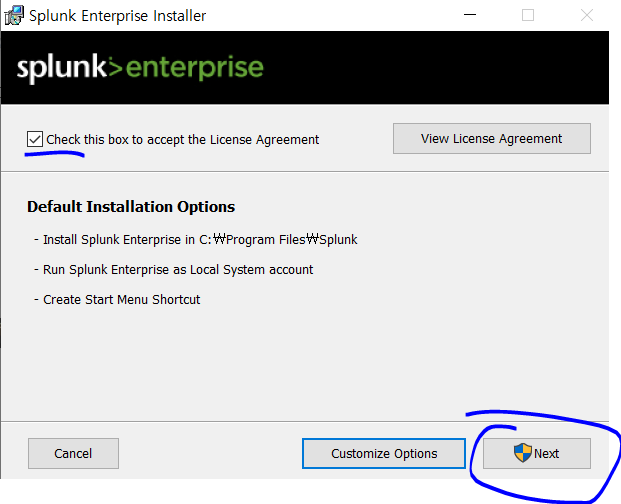This screenshot has width=621, height=504.
Task: Click the disabled maximize button
Action: pyautogui.click(x=528, y=15)
